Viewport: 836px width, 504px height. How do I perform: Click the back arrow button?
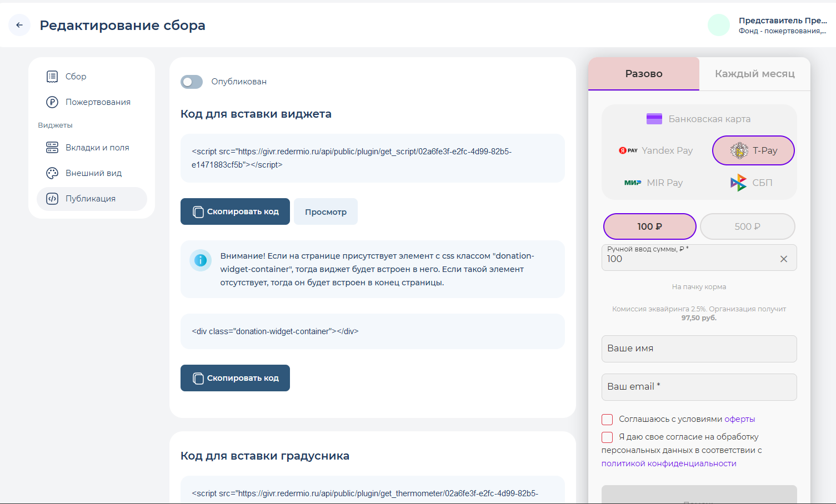tap(19, 25)
